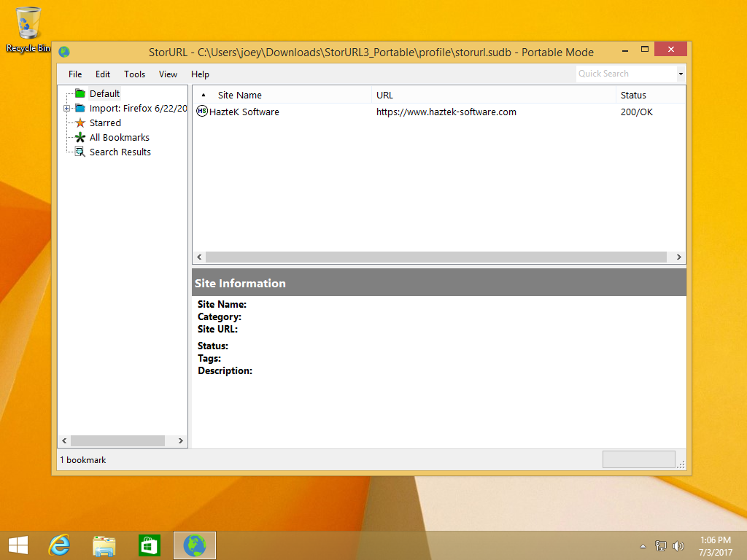747x560 pixels.
Task: Open the Tools menu
Action: (134, 74)
